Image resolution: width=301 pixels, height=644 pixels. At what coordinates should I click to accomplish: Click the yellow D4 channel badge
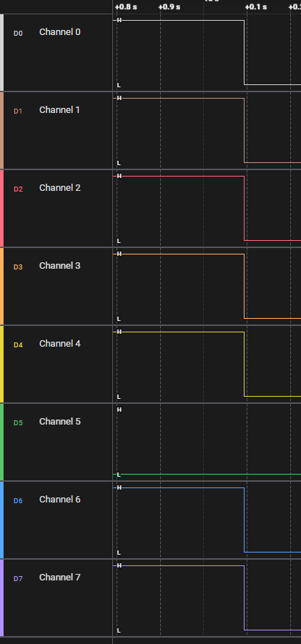pyautogui.click(x=18, y=345)
